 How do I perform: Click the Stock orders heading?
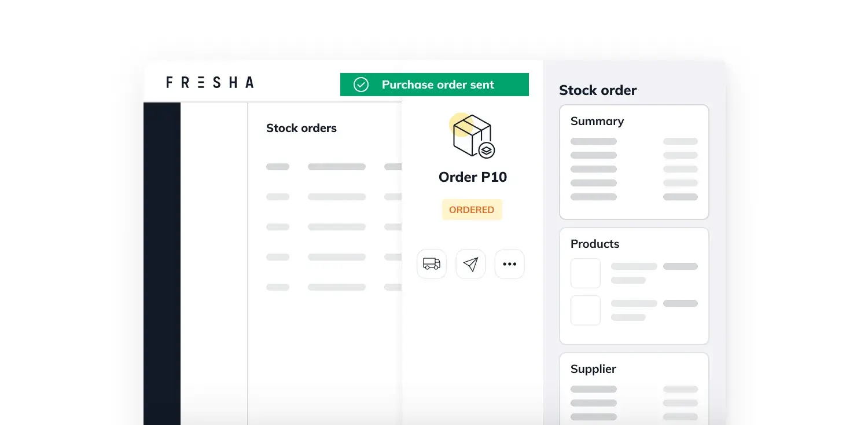point(301,128)
